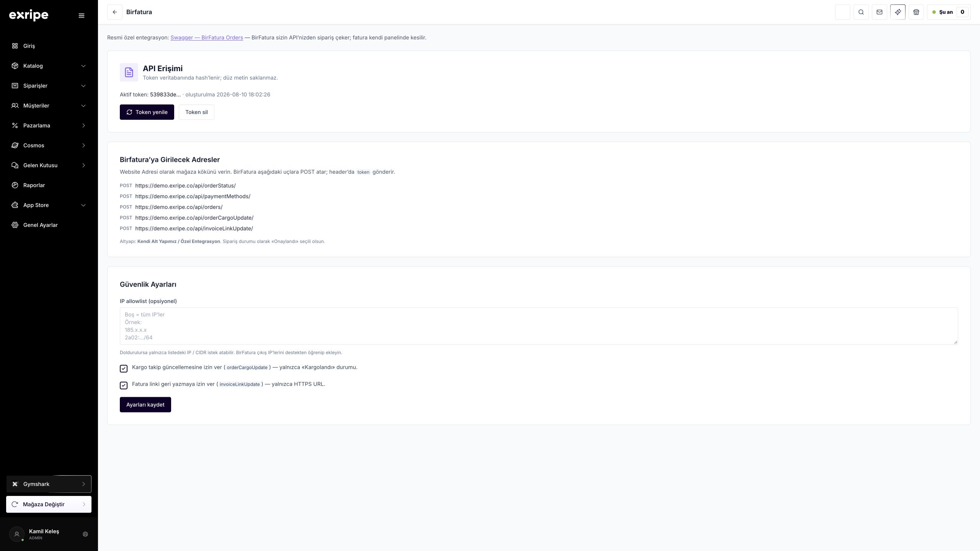The width and height of the screenshot is (980, 551).
Task: Go back using the arrow button
Action: pyautogui.click(x=115, y=12)
